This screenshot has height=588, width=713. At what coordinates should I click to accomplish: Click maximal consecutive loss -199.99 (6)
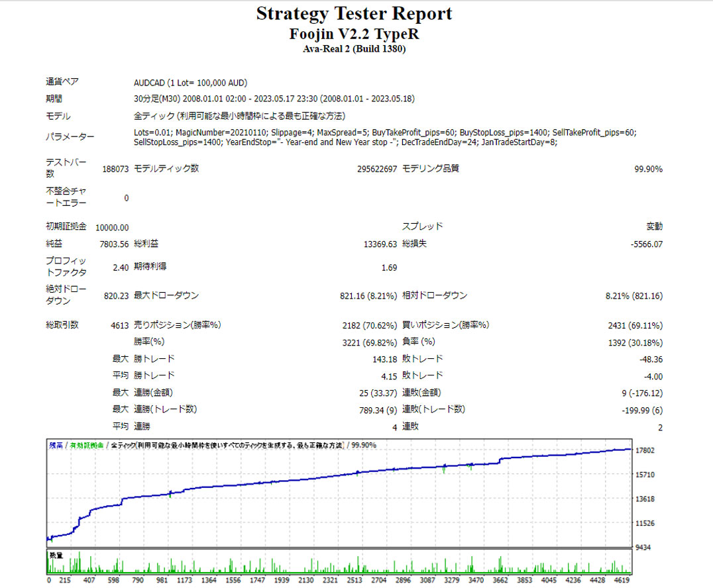(x=642, y=411)
